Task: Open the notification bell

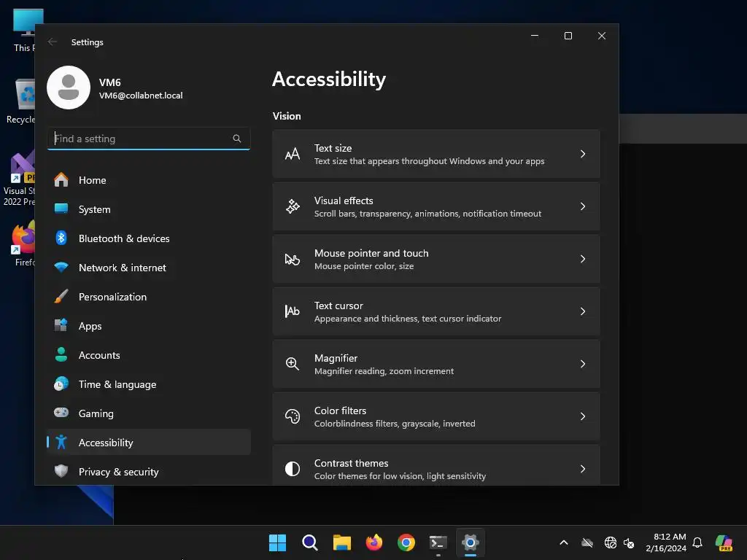Action: click(x=697, y=542)
